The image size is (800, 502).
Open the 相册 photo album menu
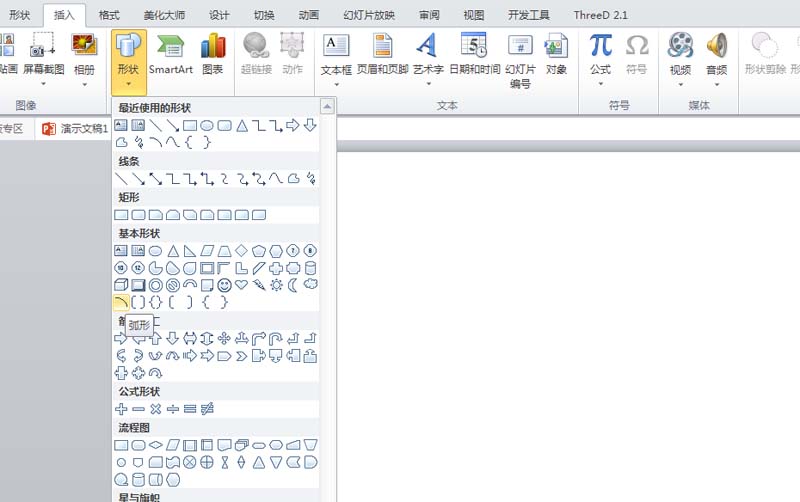(84, 59)
